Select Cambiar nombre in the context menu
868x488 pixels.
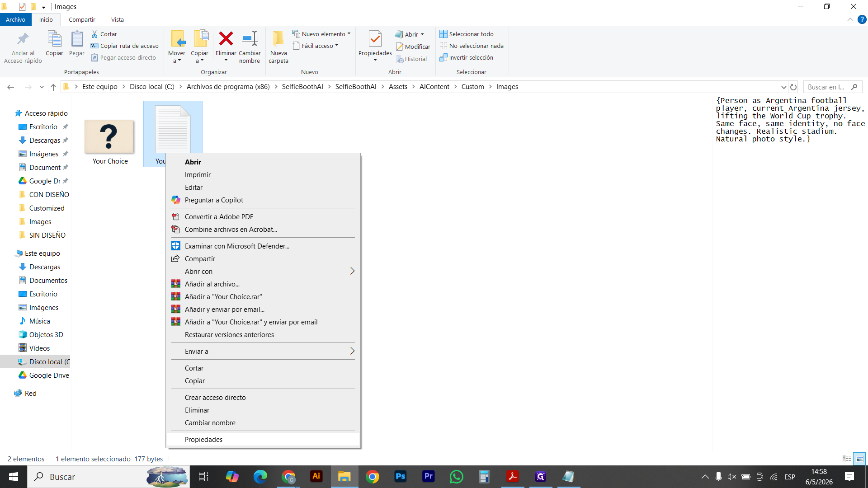pyautogui.click(x=263, y=422)
